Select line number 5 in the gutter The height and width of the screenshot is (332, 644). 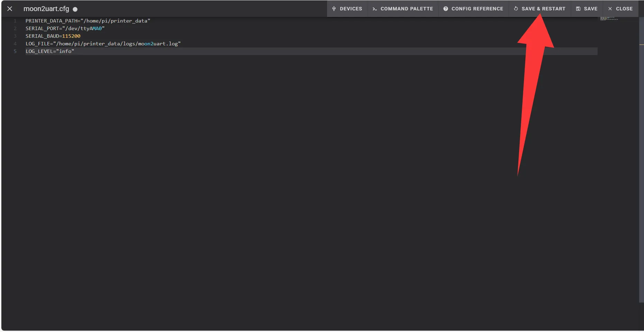tap(15, 51)
